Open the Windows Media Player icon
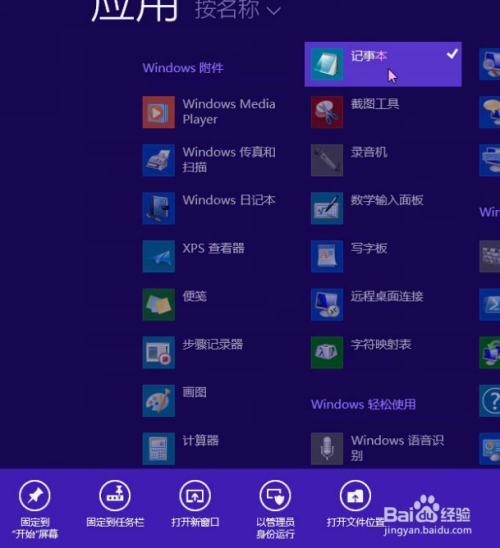Image resolution: width=500 pixels, height=548 pixels. (159, 112)
